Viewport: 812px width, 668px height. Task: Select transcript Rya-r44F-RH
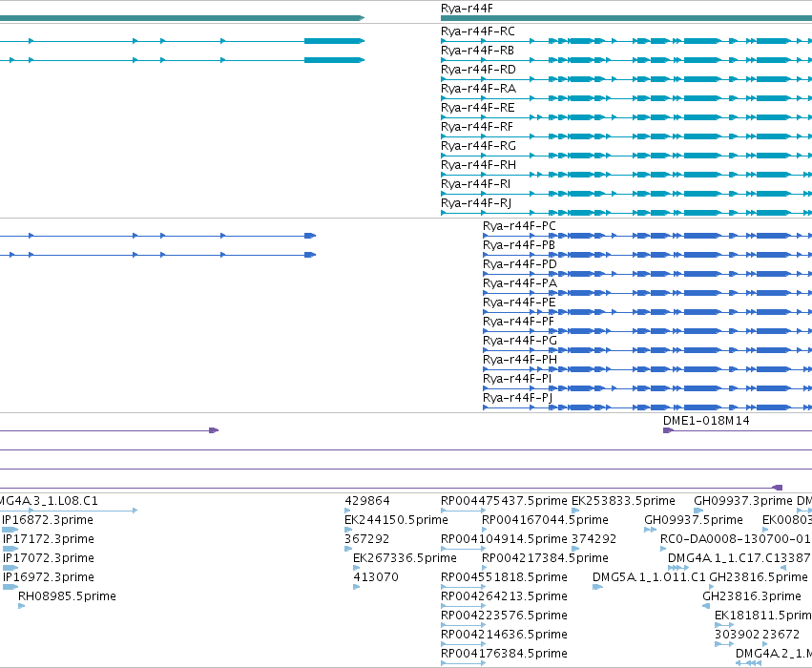pos(478,165)
